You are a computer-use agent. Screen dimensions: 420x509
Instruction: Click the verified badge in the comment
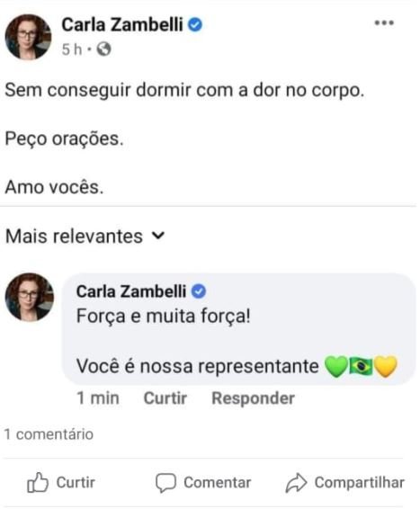click(x=199, y=291)
